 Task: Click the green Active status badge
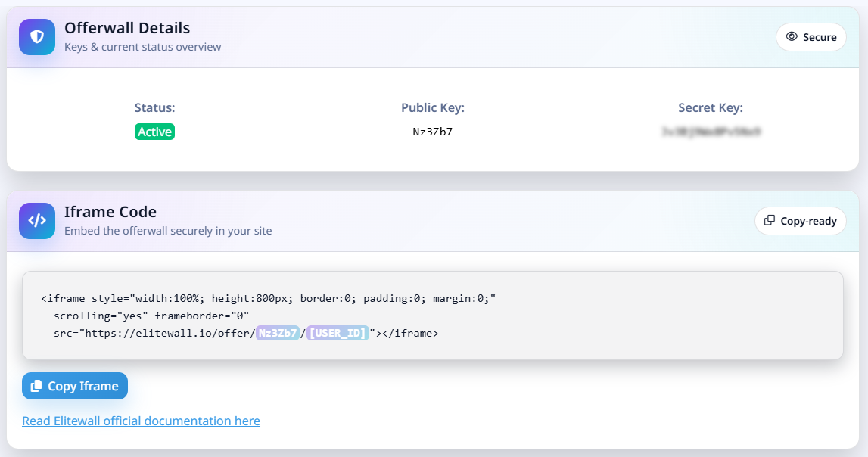click(154, 132)
